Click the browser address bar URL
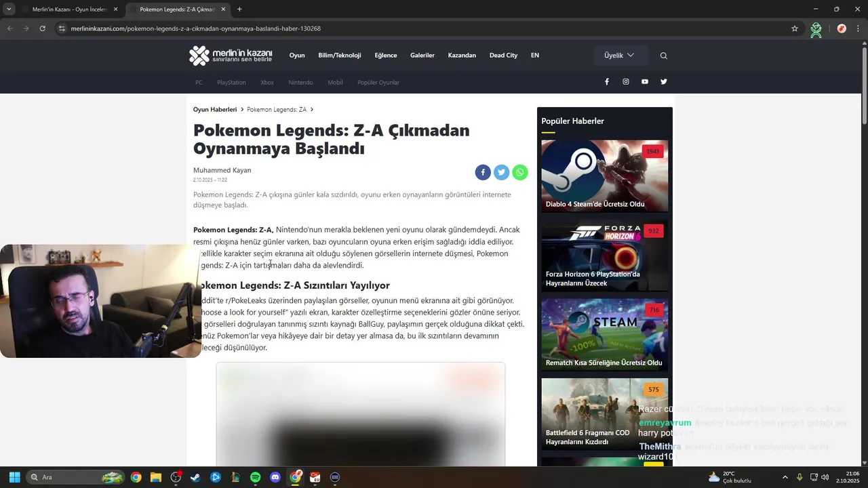868x488 pixels. point(195,28)
